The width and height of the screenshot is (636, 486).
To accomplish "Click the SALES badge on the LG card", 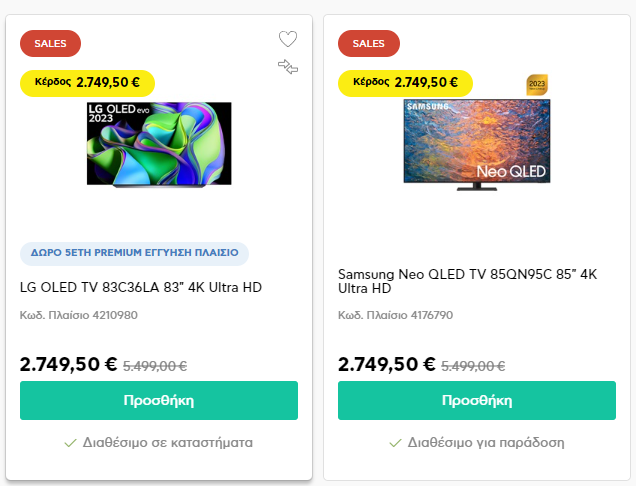I will 50,44.
